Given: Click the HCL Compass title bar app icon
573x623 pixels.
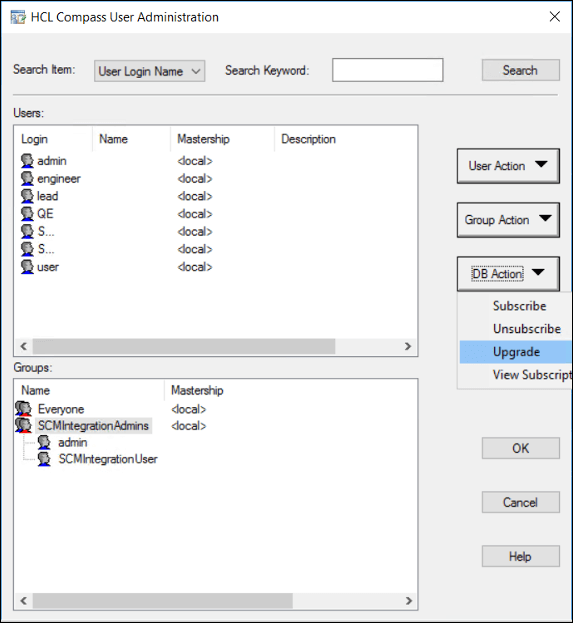Looking at the screenshot, I should click(x=18, y=17).
